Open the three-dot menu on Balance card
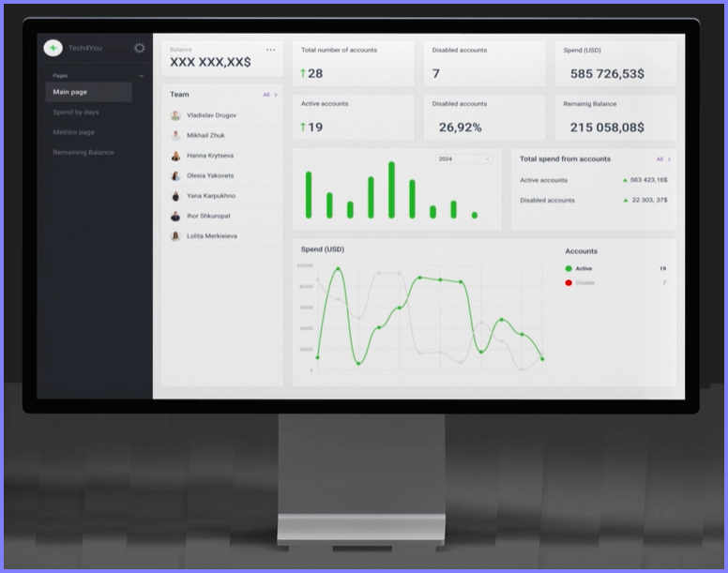The width and height of the screenshot is (728, 573). (x=271, y=50)
